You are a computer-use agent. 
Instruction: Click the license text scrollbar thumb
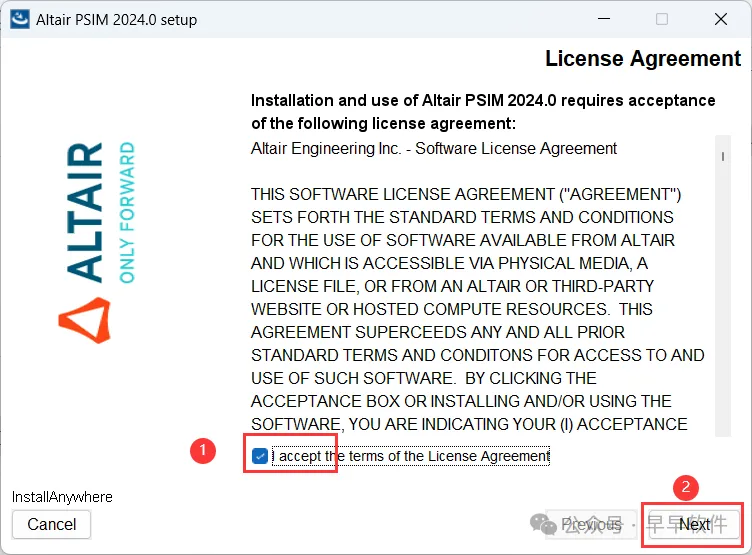click(x=723, y=156)
